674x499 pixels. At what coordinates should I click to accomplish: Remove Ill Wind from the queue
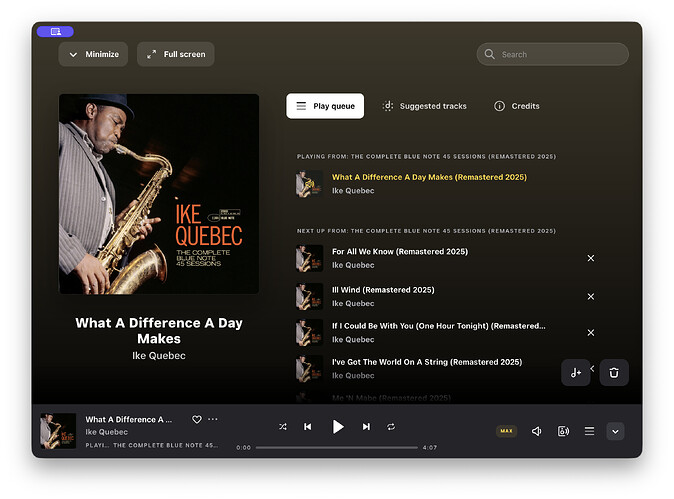[591, 297]
